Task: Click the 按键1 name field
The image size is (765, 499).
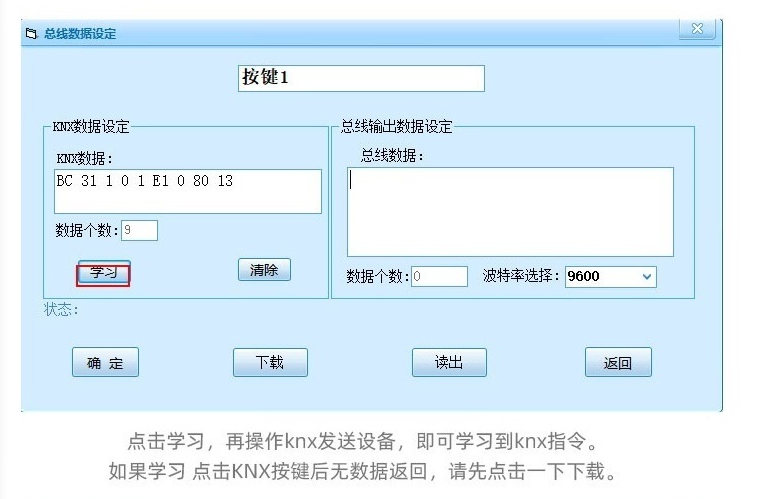Action: click(361, 78)
